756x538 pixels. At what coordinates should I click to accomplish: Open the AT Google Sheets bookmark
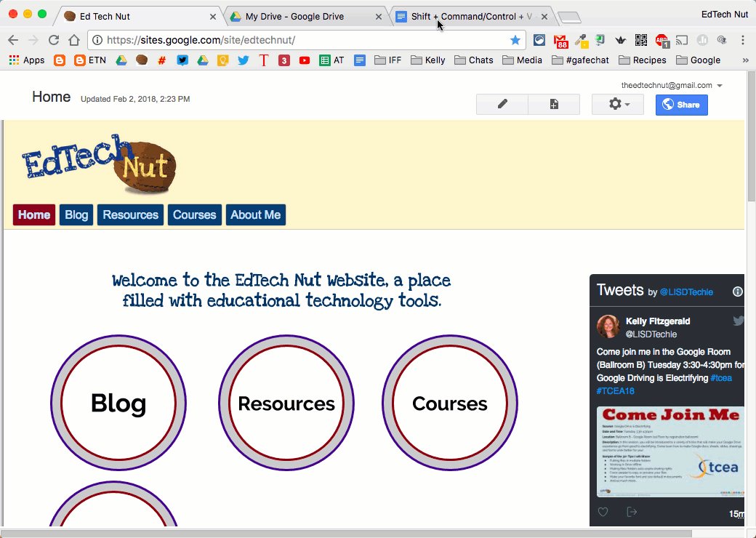pos(331,60)
